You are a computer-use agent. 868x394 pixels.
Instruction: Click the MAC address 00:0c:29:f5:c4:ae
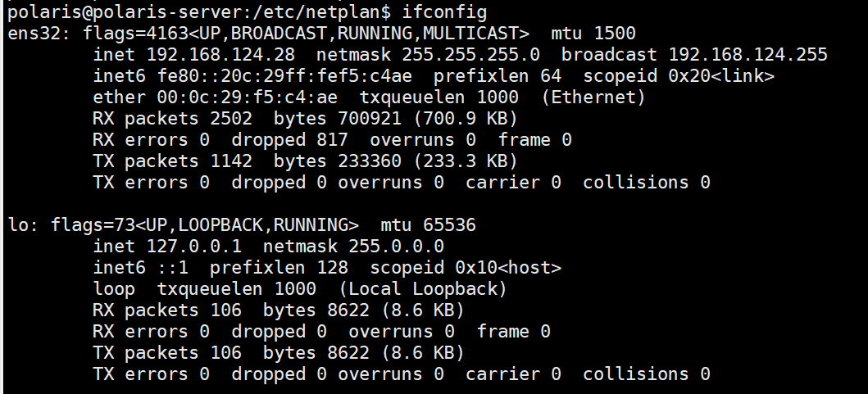pos(247,97)
